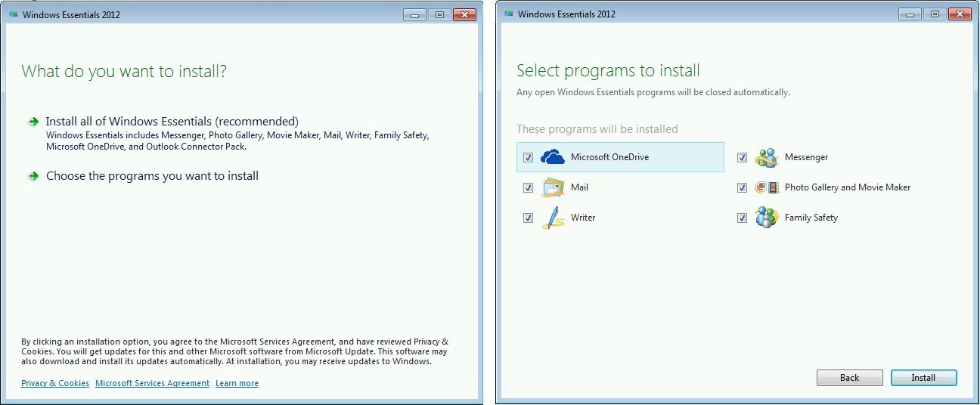Screen dimensions: 980x405
Task: Click Photo Gallery and Movie Maker label
Action: click(848, 187)
